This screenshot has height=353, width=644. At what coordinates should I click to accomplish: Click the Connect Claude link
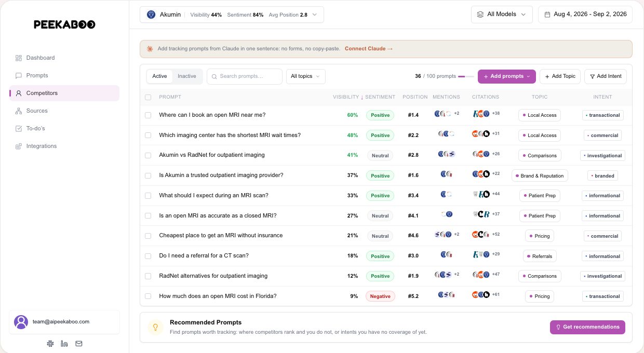(369, 49)
